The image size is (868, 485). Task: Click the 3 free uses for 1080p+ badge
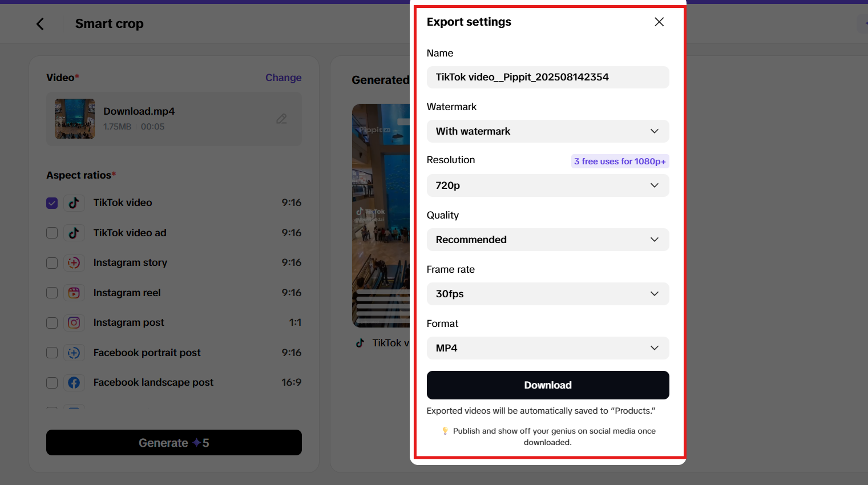pos(620,161)
